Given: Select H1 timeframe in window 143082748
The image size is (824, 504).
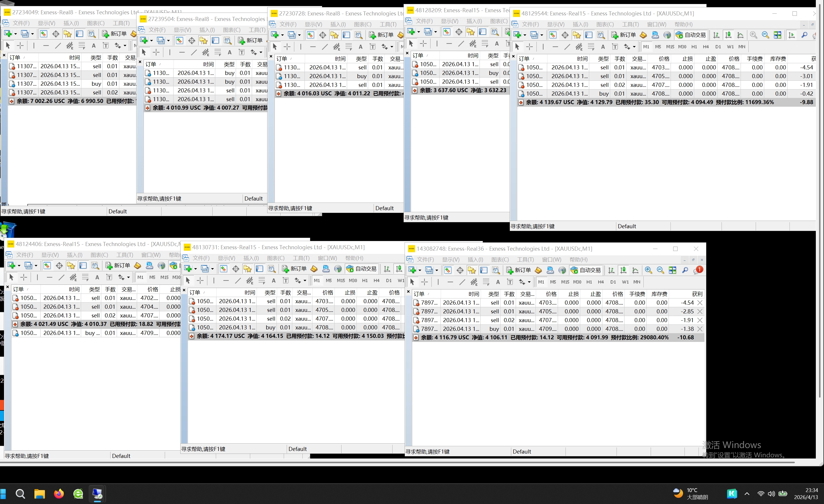Looking at the screenshot, I should 589,282.
